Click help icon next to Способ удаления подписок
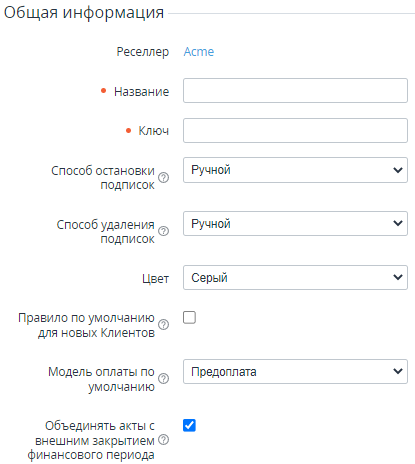This screenshot has width=415, height=464. tap(163, 231)
